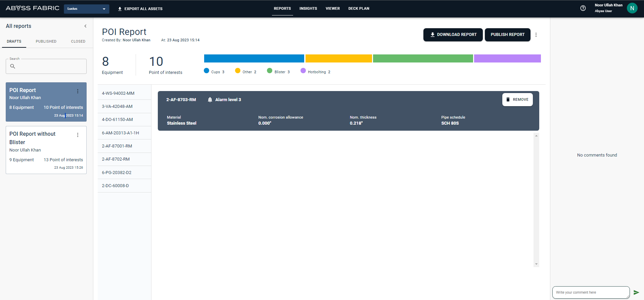This screenshot has width=644, height=300.
Task: Click the help question mark icon
Action: click(583, 8)
